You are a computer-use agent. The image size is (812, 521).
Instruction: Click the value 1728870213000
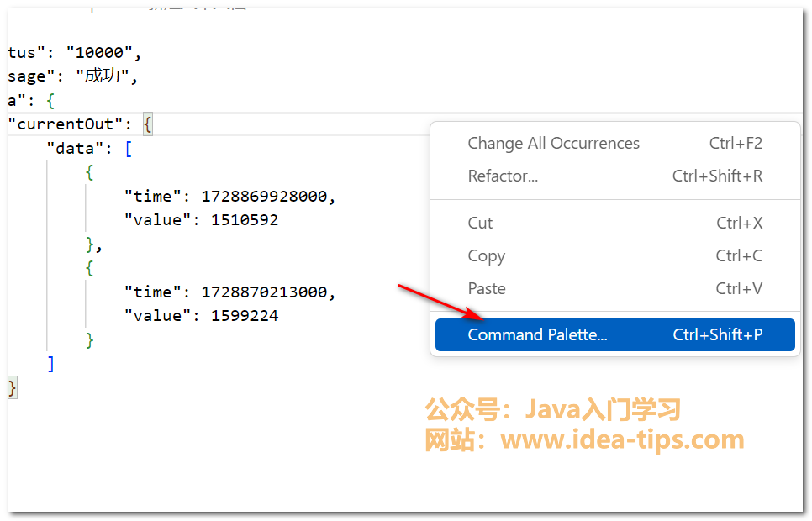pyautogui.click(x=264, y=292)
